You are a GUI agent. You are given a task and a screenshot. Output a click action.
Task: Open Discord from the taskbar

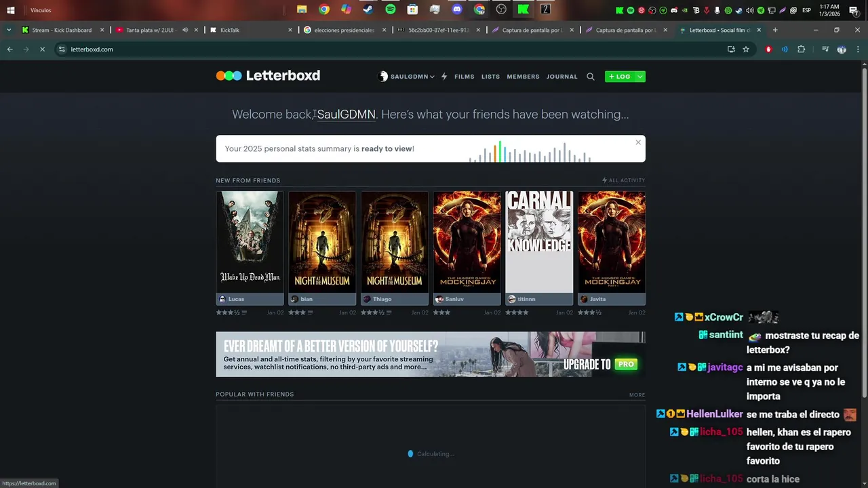(x=457, y=9)
